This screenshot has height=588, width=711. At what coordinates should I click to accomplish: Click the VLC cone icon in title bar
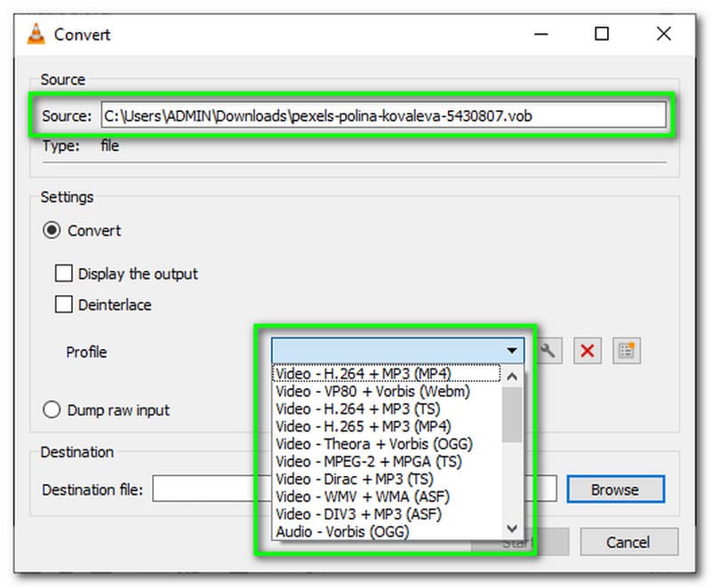click(34, 35)
